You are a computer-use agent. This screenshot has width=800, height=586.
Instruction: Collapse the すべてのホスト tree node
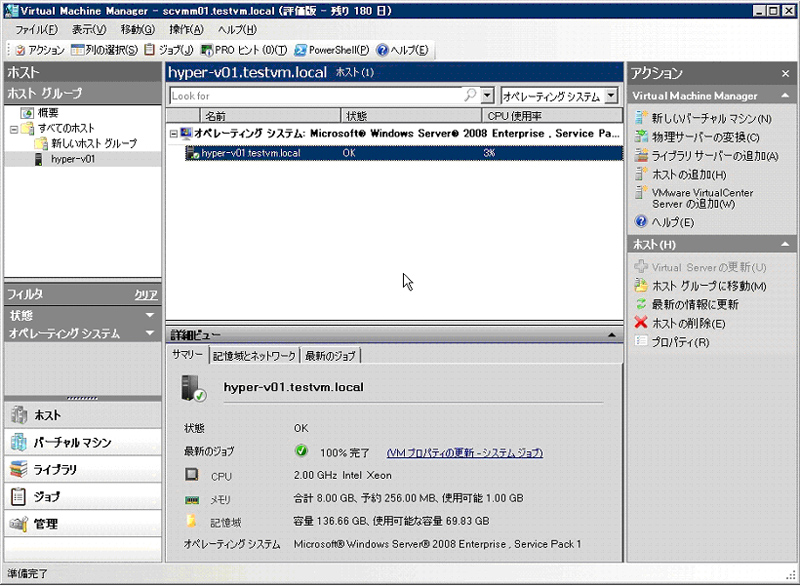pos(14,129)
